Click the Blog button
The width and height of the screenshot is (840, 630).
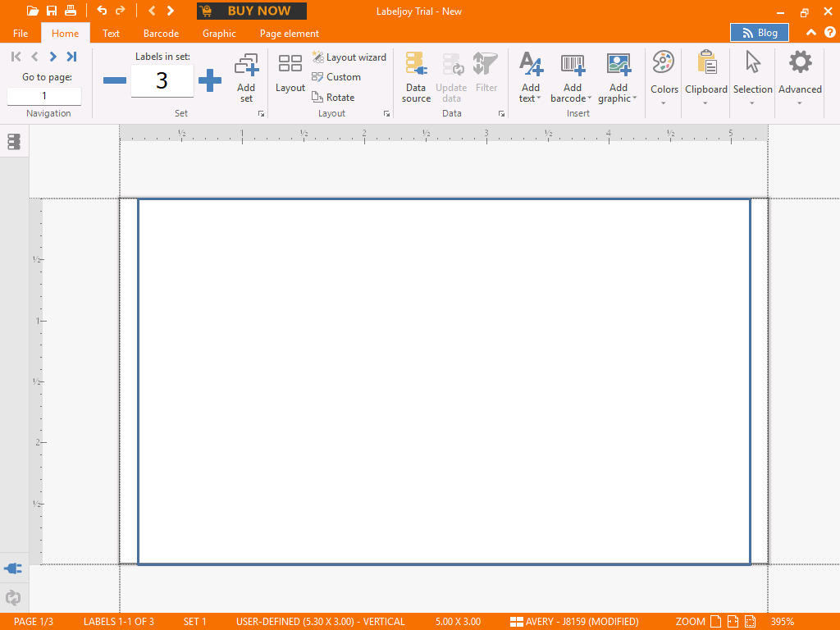(x=759, y=33)
